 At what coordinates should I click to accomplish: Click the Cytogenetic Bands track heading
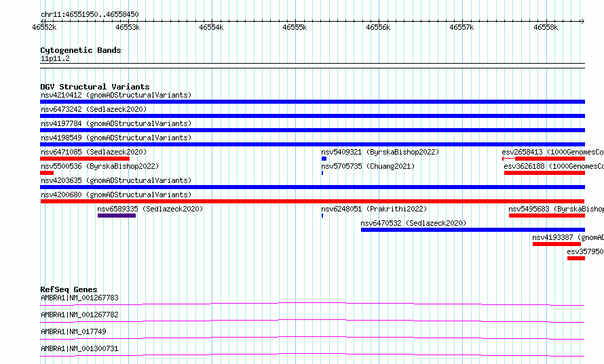pos(81,50)
